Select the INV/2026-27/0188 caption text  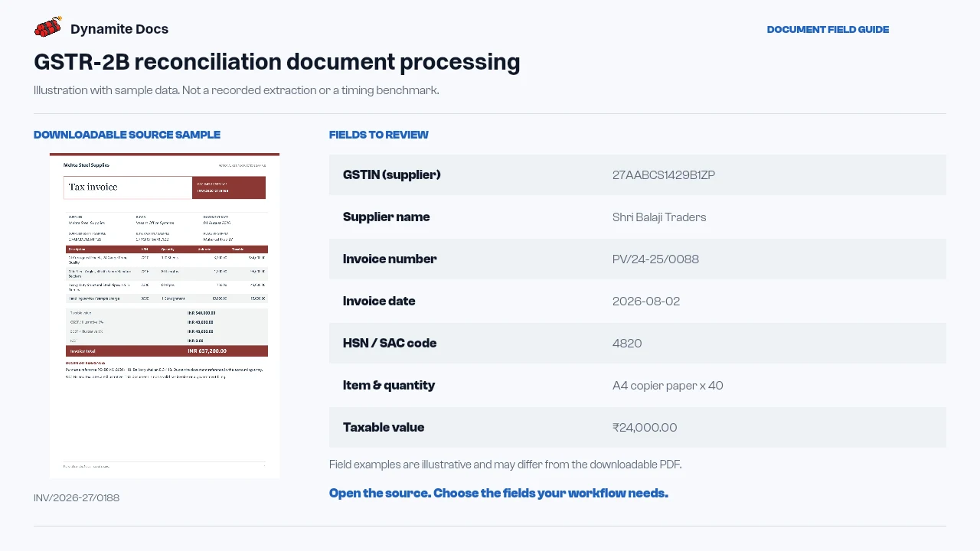[x=77, y=498]
